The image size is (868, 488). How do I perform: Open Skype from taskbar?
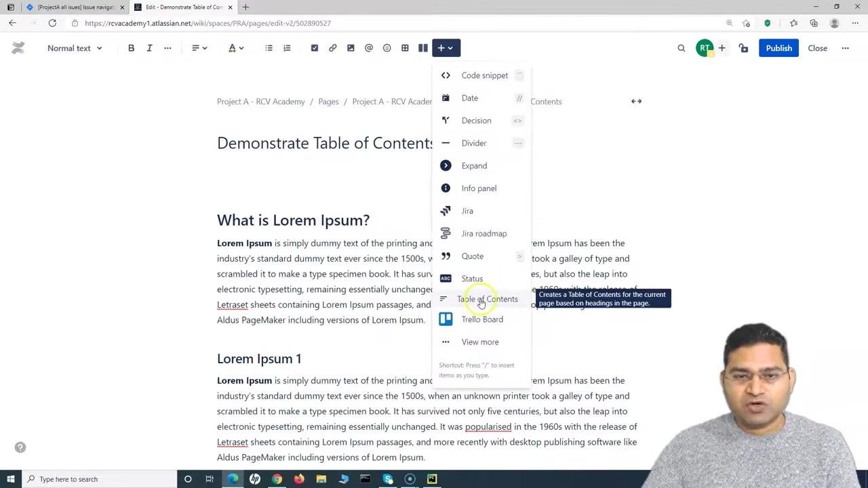[x=388, y=479]
